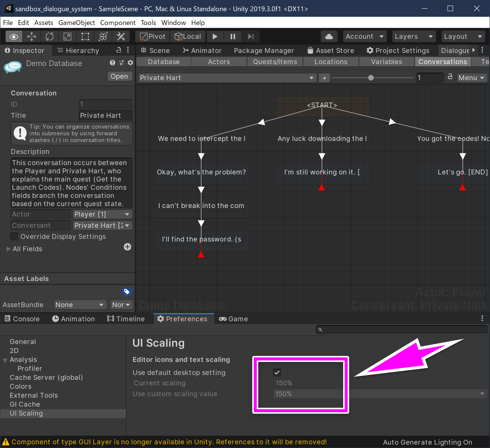This screenshot has width=490, height=448.
Task: Open the custom scaling value 150% dropdown
Action: [x=380, y=394]
